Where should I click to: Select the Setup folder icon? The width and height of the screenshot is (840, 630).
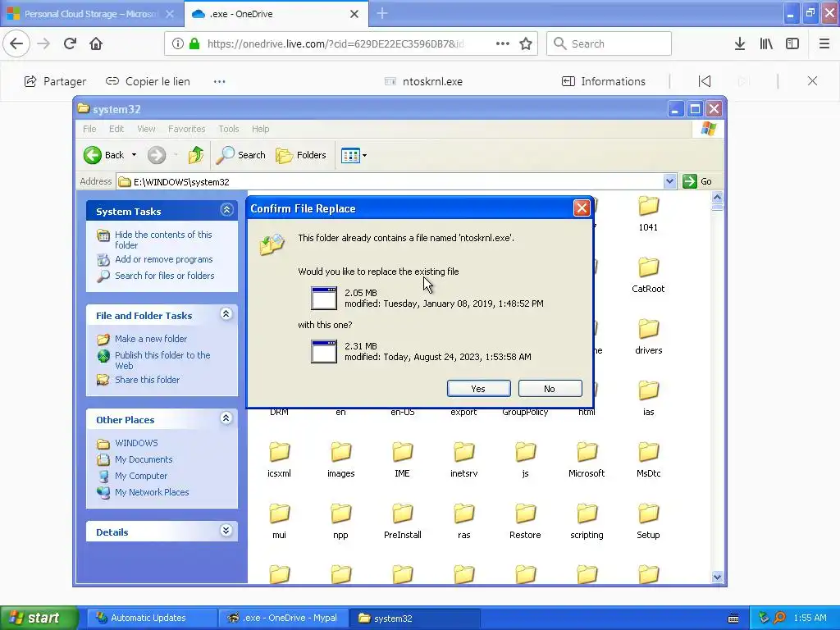click(648, 514)
